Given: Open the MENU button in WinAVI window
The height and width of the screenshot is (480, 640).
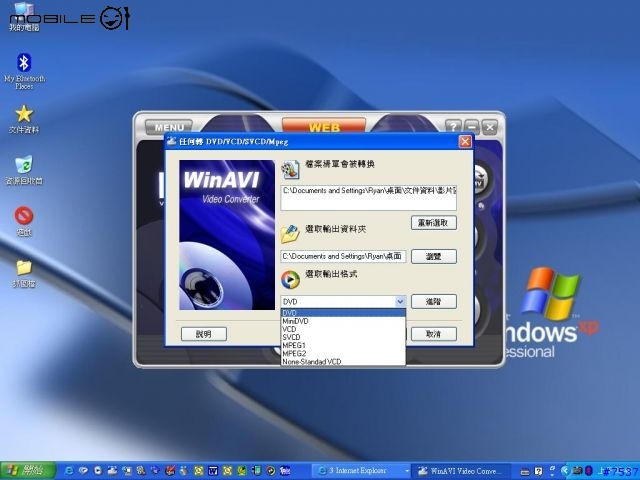Looking at the screenshot, I should [169, 127].
